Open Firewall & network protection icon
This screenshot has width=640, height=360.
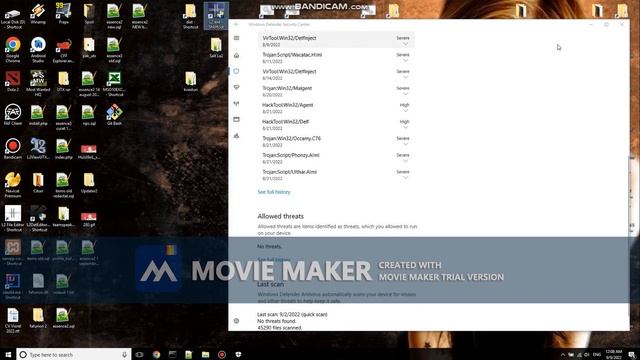[x=236, y=103]
